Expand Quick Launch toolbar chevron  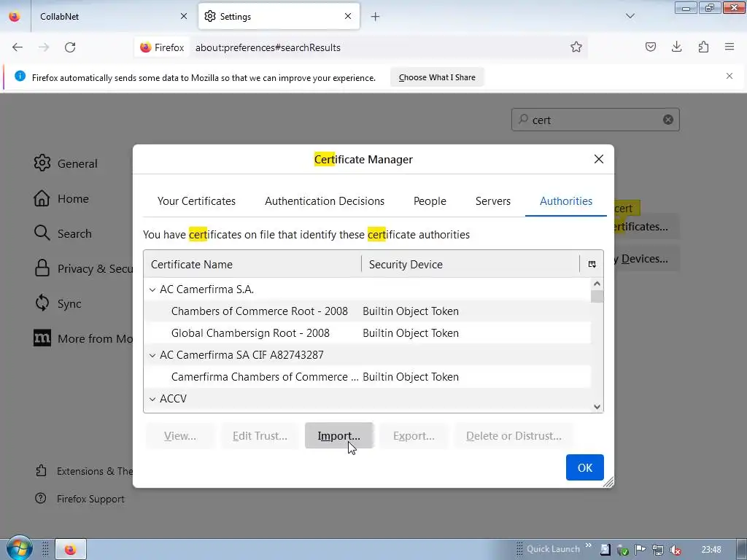[589, 545]
